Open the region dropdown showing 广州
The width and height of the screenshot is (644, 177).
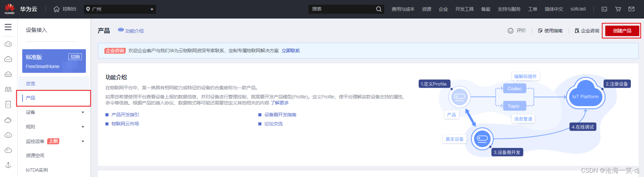[120, 9]
